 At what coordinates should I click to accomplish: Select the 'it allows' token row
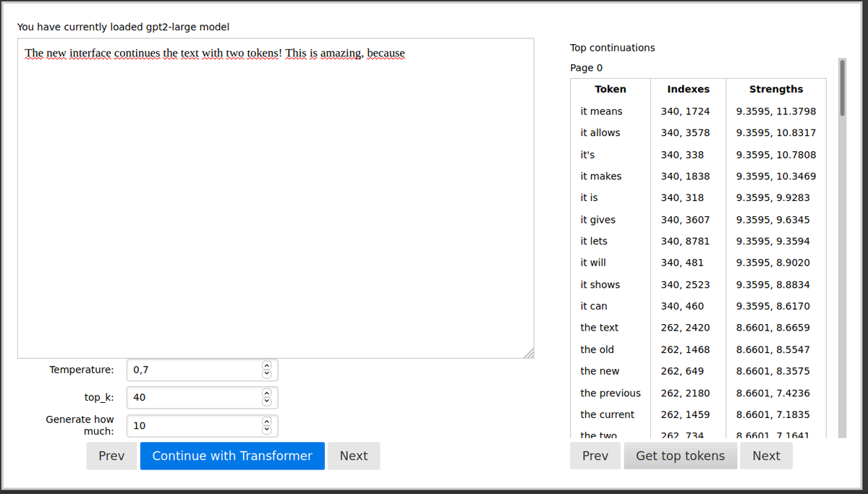pos(698,132)
